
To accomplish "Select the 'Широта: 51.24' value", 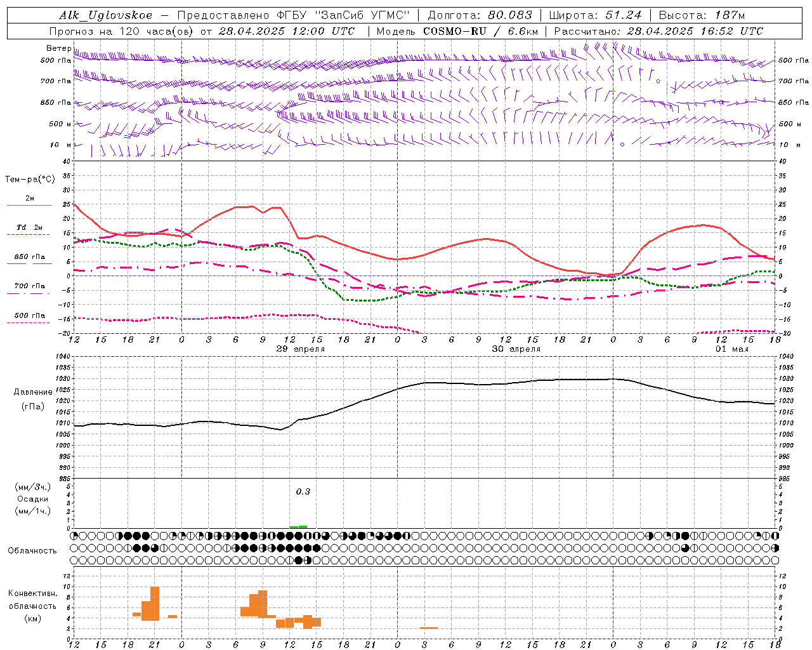I will 595,15.
